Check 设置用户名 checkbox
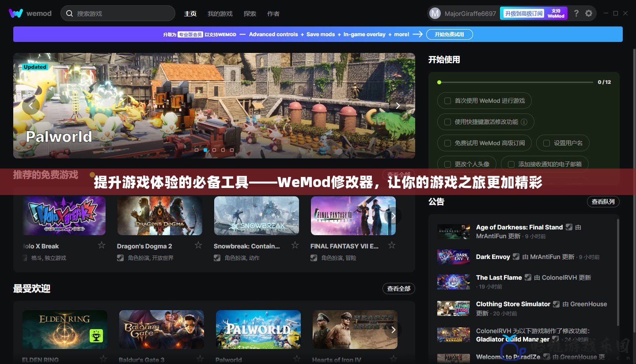 pyautogui.click(x=546, y=143)
